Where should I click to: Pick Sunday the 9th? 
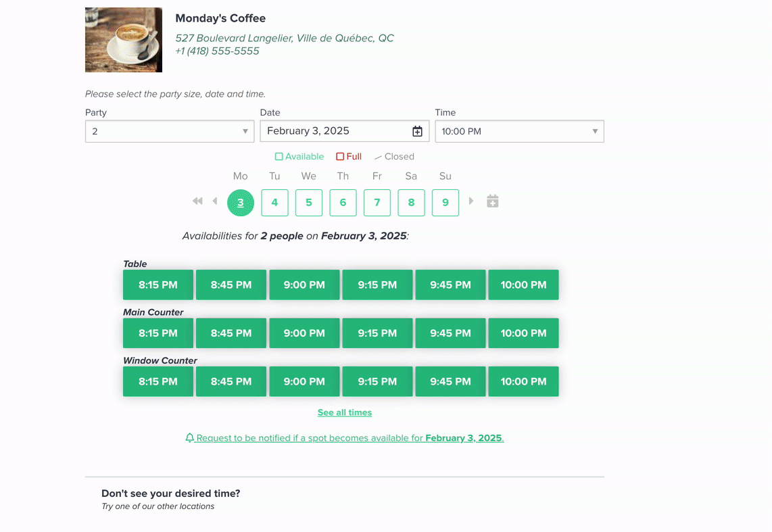pos(445,203)
